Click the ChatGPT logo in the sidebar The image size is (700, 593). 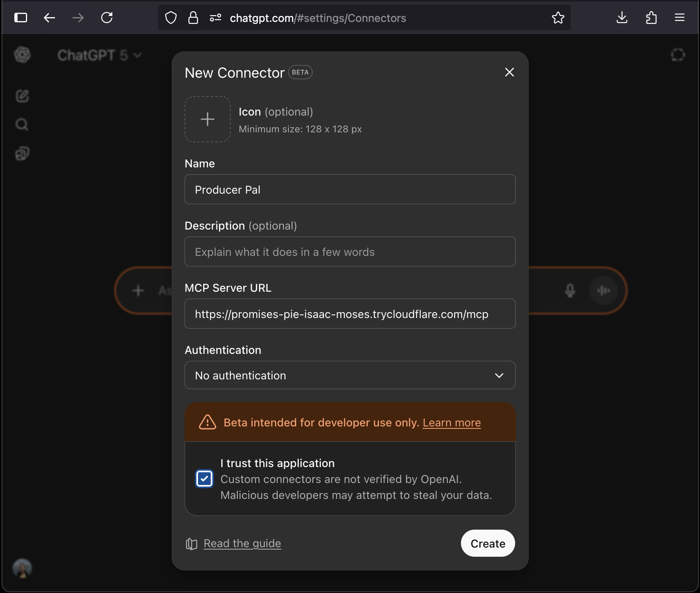[22, 55]
